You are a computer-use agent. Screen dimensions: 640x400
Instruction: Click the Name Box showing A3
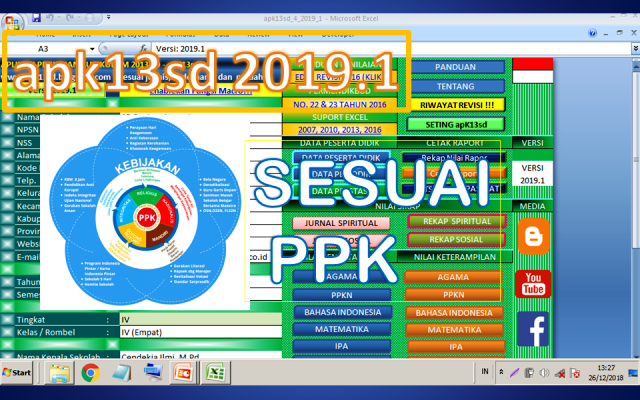coord(48,49)
